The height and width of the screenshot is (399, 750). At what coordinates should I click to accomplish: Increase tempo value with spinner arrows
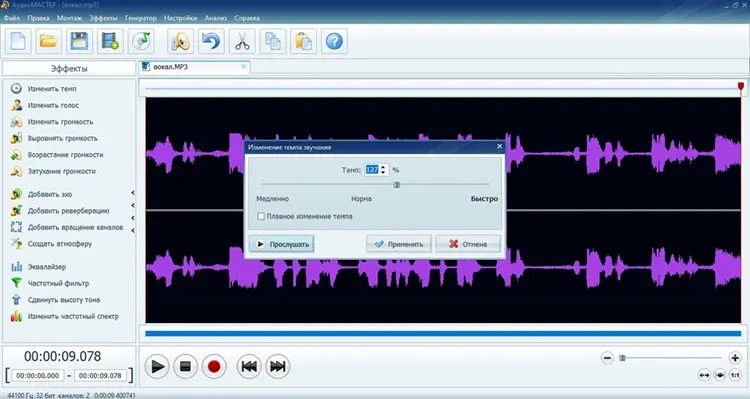pos(383,167)
